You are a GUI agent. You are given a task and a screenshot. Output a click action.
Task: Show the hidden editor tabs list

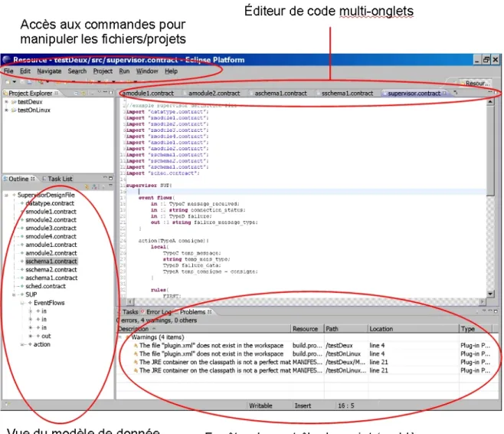click(x=456, y=93)
